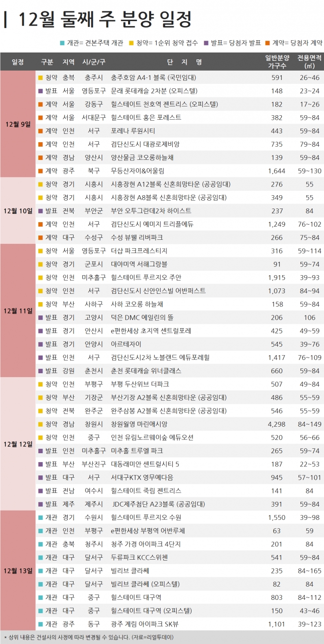Click '미추홀 트루엘 파크'
324x644 pixels.
[137, 450]
